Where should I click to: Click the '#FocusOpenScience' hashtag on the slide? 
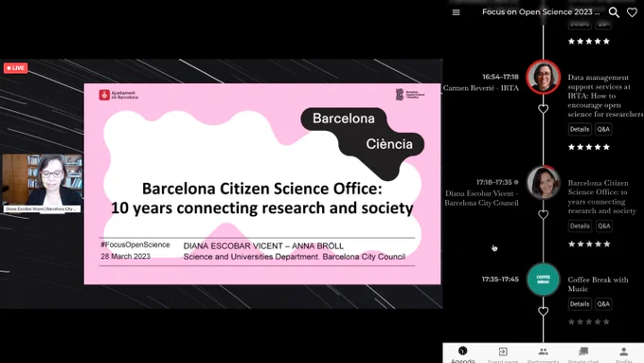point(135,245)
